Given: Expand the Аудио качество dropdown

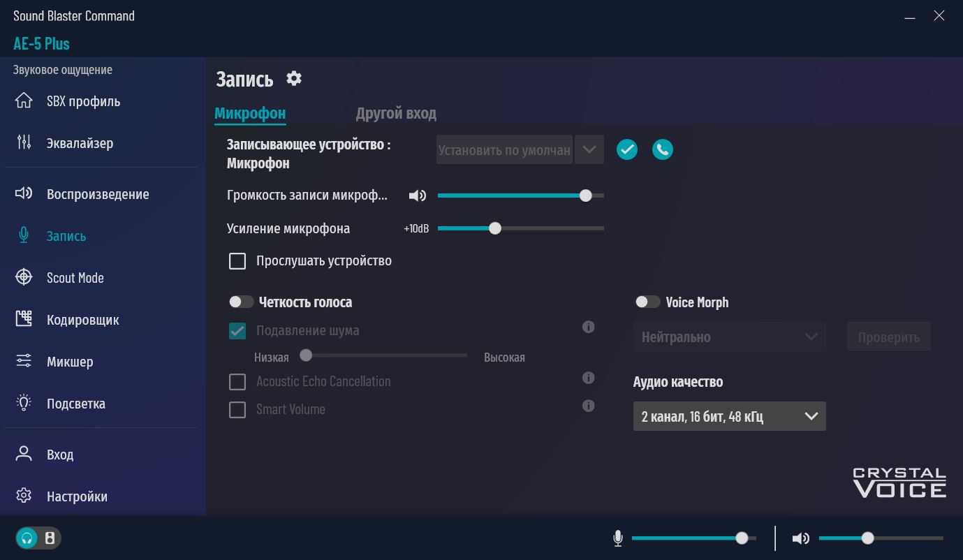Looking at the screenshot, I should (729, 416).
